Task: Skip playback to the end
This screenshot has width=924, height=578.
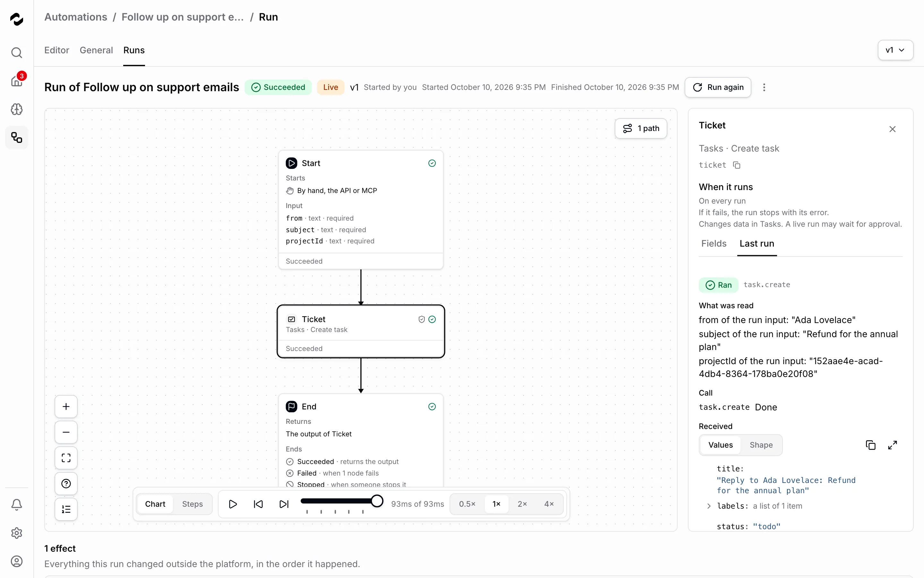Action: (x=284, y=504)
